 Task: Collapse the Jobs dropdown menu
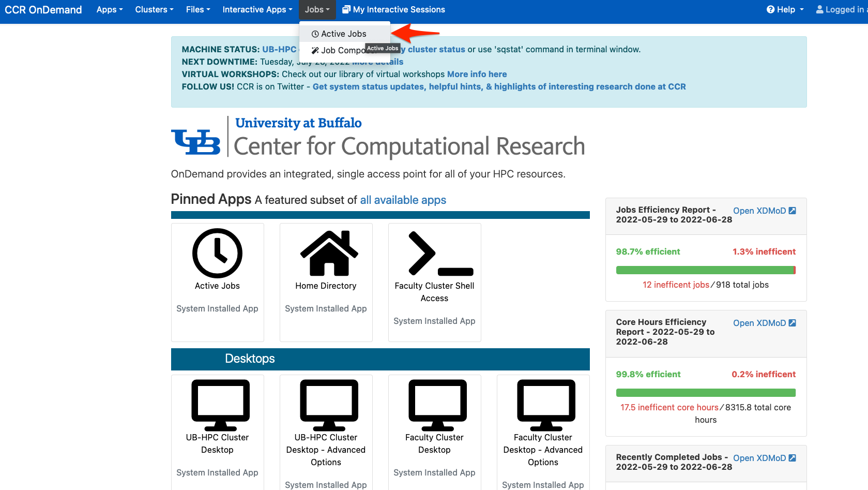317,9
